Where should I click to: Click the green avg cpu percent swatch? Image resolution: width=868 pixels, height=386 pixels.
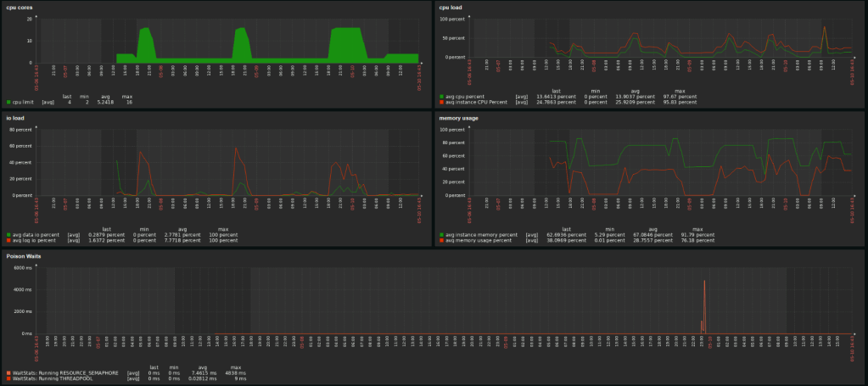(442, 97)
